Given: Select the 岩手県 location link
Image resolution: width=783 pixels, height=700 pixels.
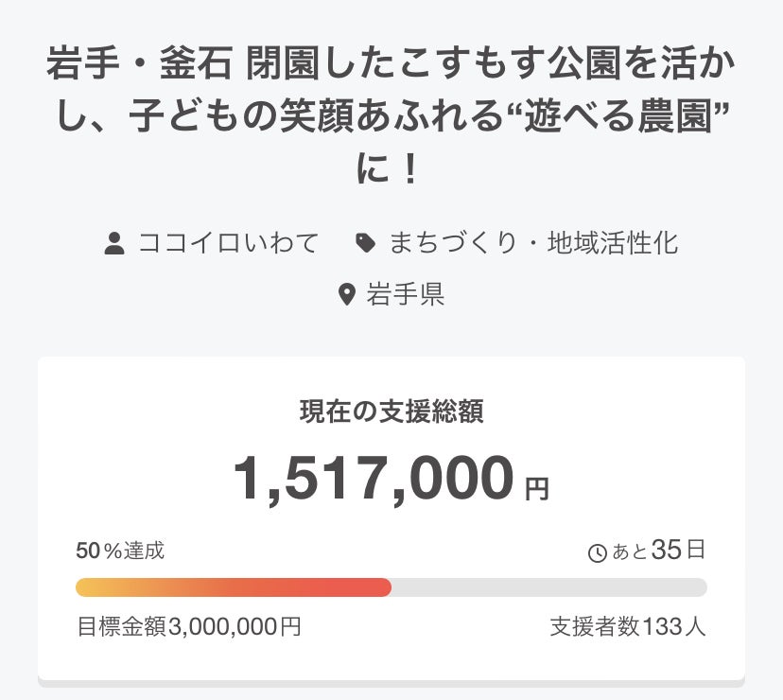Looking at the screenshot, I should [405, 295].
